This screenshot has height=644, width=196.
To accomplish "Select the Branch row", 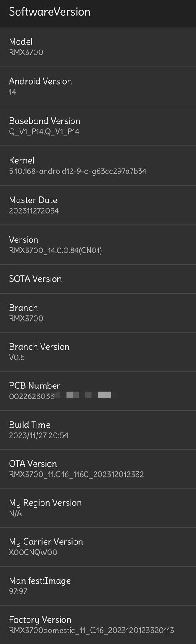I will click(98, 313).
